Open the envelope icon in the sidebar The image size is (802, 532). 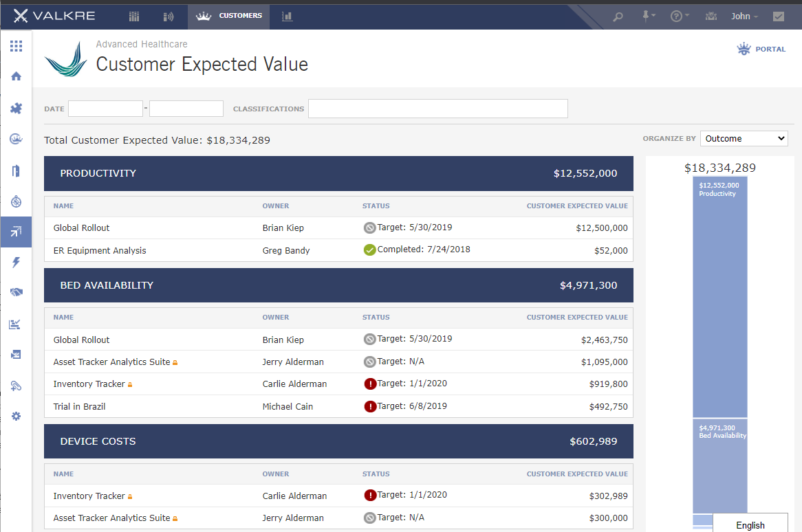pyautogui.click(x=17, y=354)
